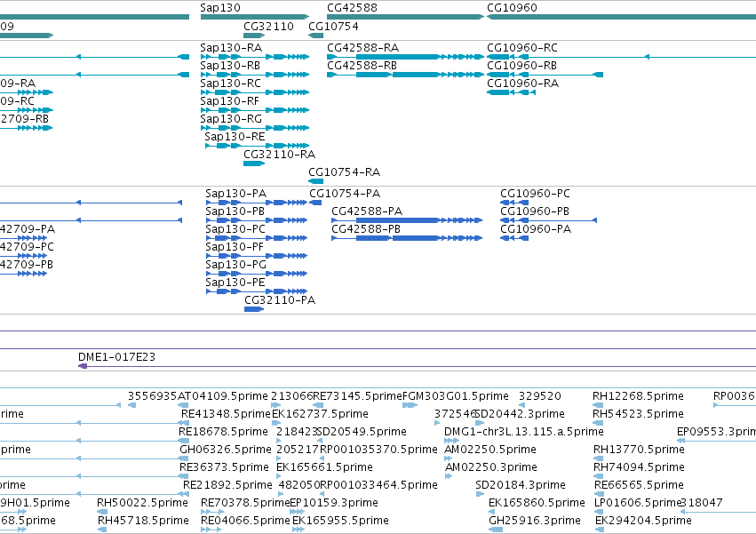Click the CG32110 gene label
The width and height of the screenshot is (756, 534).
(x=268, y=26)
